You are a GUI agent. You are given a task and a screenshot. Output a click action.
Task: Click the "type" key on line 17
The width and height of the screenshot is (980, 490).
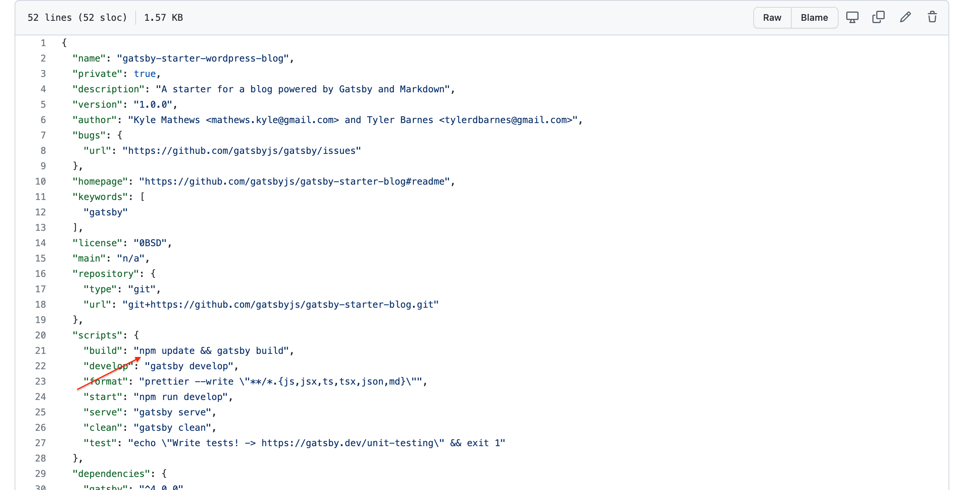[x=100, y=289]
